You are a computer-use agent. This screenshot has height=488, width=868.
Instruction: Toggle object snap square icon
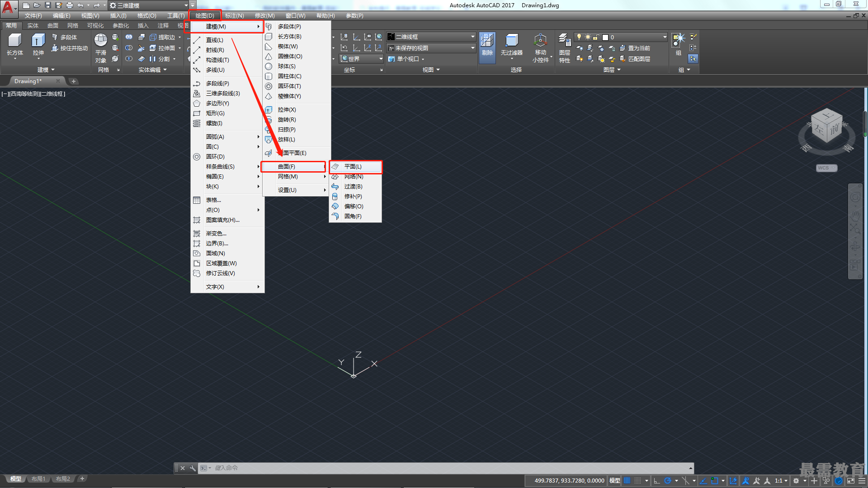pos(715,481)
